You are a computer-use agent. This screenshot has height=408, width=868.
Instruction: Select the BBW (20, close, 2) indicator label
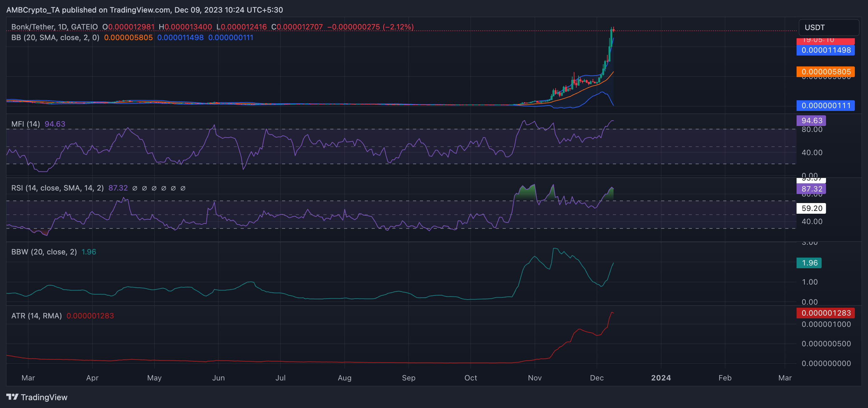(44, 252)
